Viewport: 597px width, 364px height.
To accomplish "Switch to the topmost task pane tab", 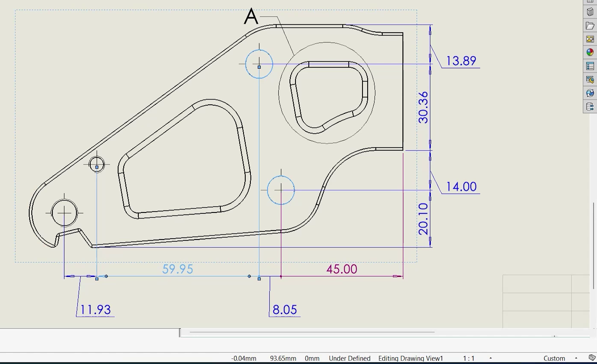I will pos(590,1).
